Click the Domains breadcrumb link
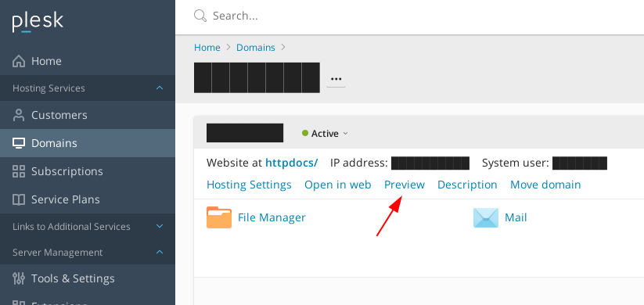Viewport: 644px width, 305px height. [255, 48]
